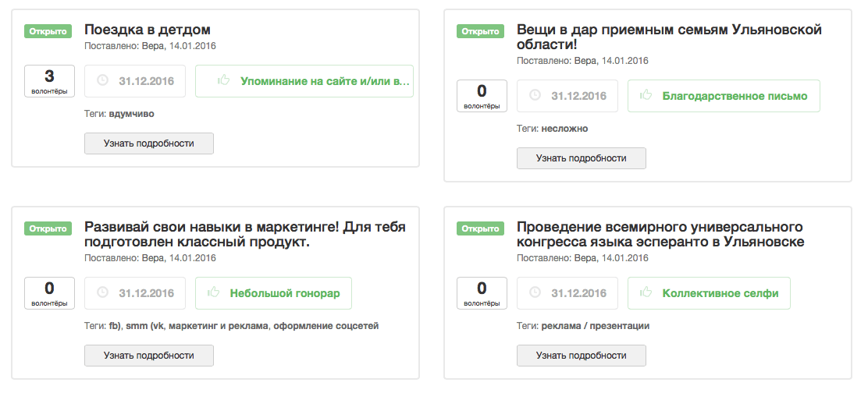Click clock icon in marketing skills card
This screenshot has height=393, width=868.
click(101, 293)
